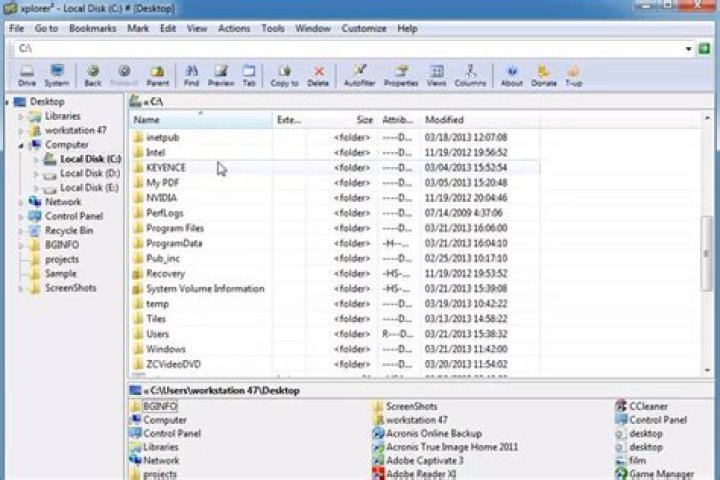This screenshot has height=480, width=720.
Task: Select Local Disk (D:) in the tree
Action: pos(89,173)
